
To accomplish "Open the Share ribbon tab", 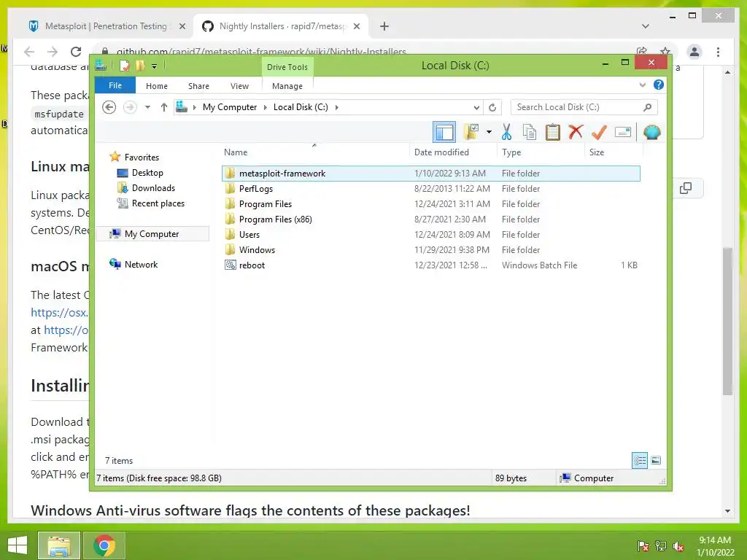I will [198, 86].
